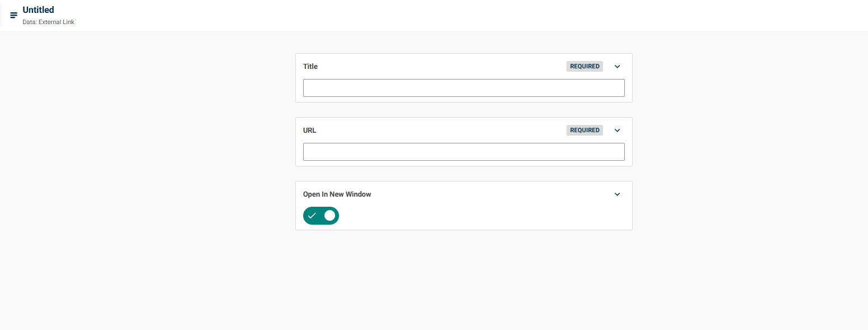Click the REQUIRED badge on Title field

pos(584,67)
